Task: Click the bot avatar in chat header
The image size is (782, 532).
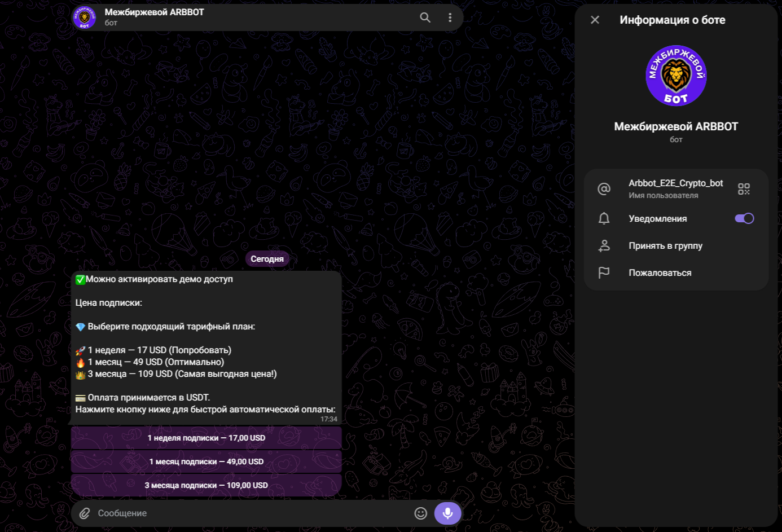Action: pyautogui.click(x=84, y=17)
